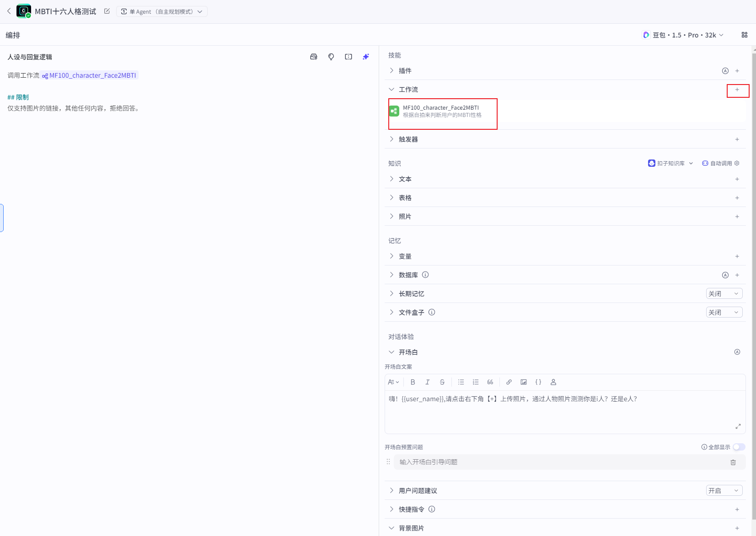Click the circled A icon on the 数据库 row
The image size is (756, 536).
click(725, 275)
